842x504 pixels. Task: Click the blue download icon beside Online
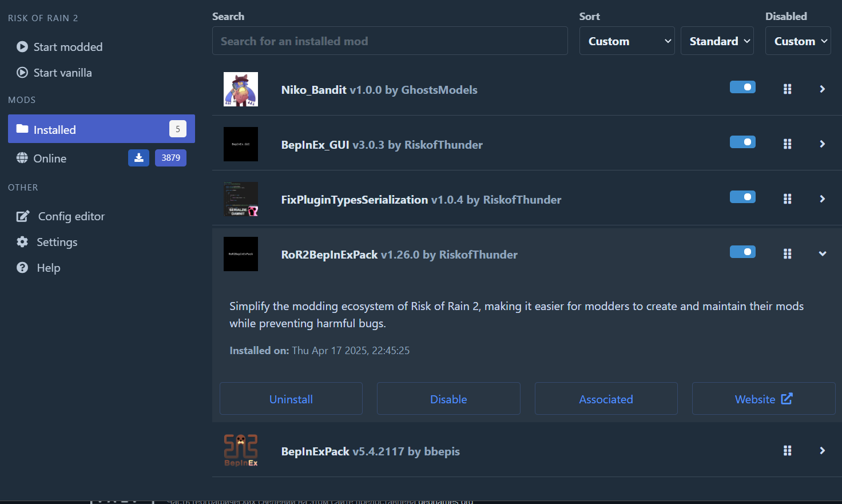[x=138, y=158]
